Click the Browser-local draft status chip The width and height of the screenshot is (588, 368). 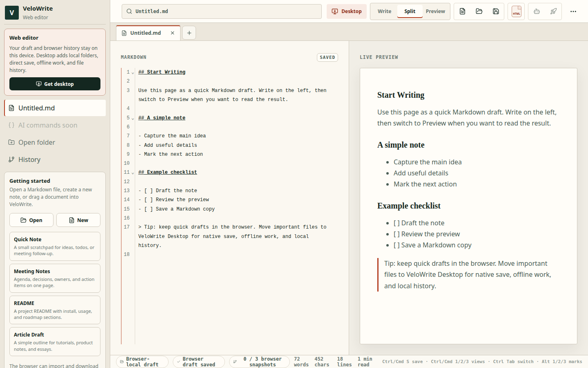[142, 362]
